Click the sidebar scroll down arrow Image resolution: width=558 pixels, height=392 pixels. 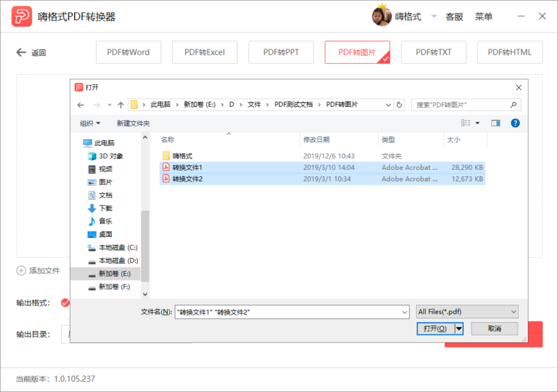point(145,294)
